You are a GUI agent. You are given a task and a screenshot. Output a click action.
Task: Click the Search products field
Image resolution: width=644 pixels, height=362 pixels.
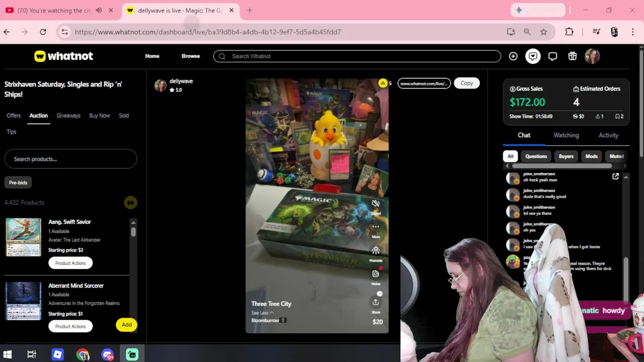point(70,159)
